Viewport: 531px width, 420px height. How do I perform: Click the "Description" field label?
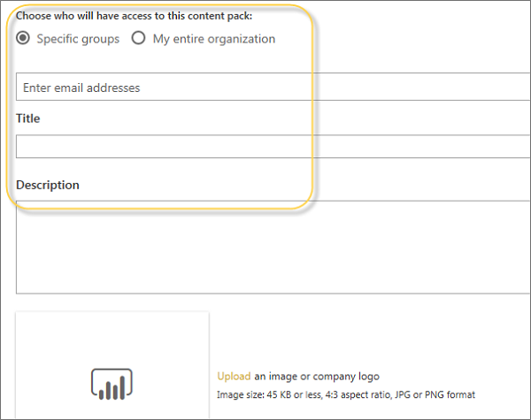click(x=48, y=185)
